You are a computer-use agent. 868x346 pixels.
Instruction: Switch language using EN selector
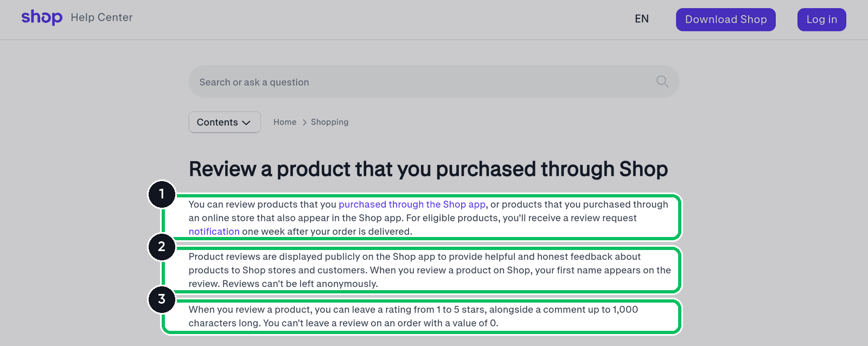pyautogui.click(x=642, y=19)
